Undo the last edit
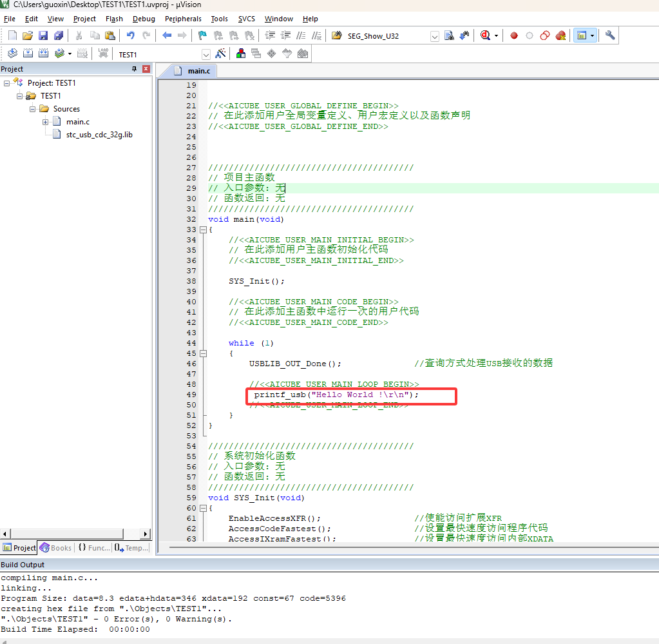The width and height of the screenshot is (659, 644). 131,35
